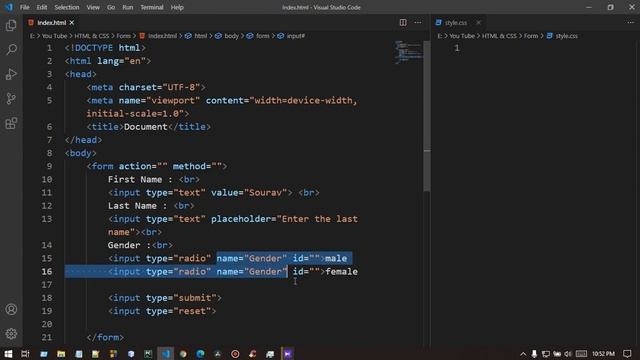
Task: Show hidden system tray icons
Action: tap(523, 354)
